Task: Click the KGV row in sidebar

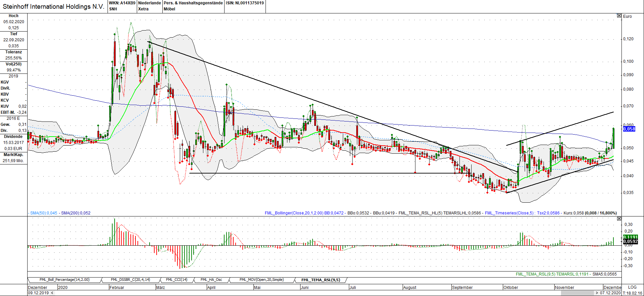Action: pyautogui.click(x=13, y=82)
